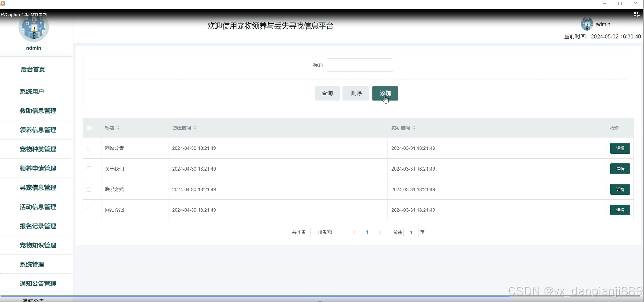Click the platform title 欢迎使用宠物领养与丢失寻找信息平台
Image resolution: width=644 pixels, height=302 pixels.
click(x=270, y=26)
